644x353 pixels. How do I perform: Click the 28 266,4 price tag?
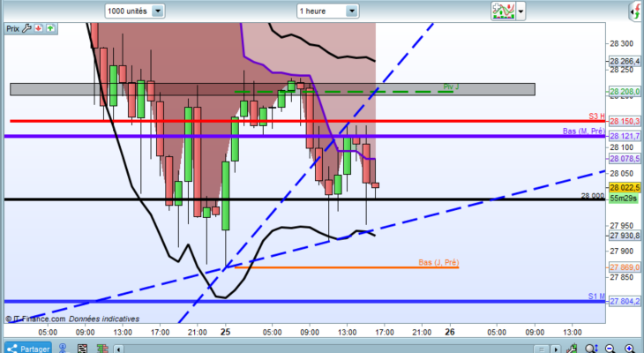tap(625, 61)
